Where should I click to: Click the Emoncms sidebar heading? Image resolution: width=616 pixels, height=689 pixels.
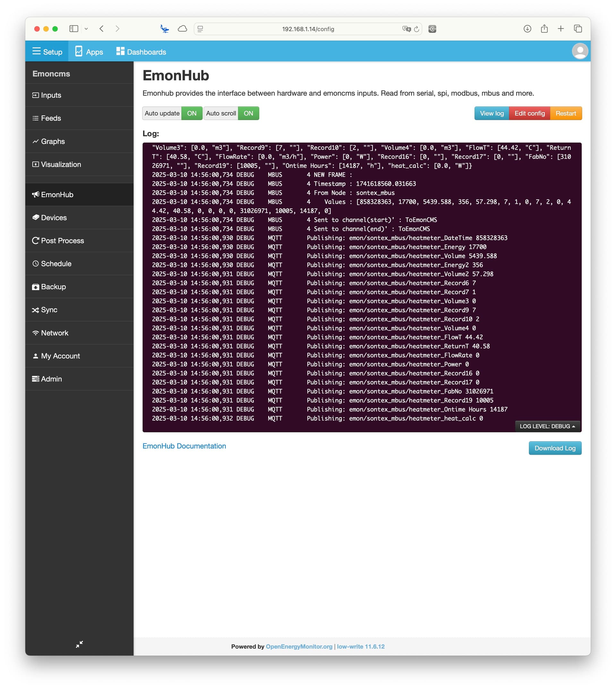point(51,73)
